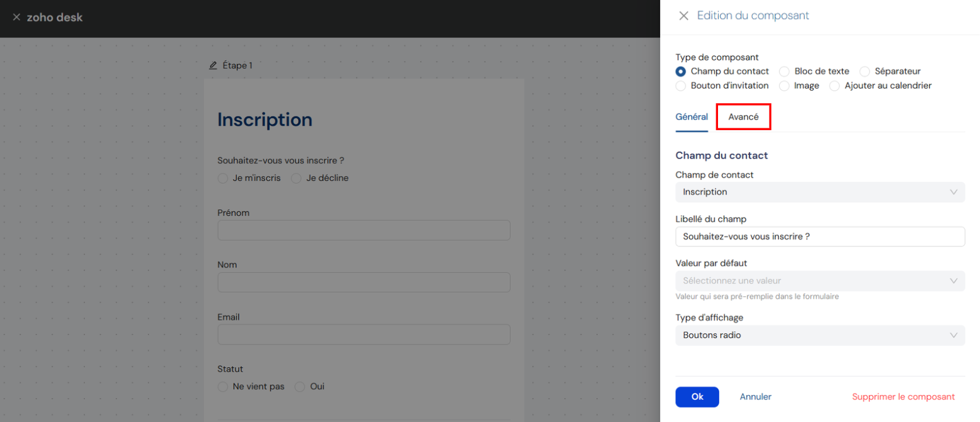Switch to the Général tab

[x=692, y=117]
